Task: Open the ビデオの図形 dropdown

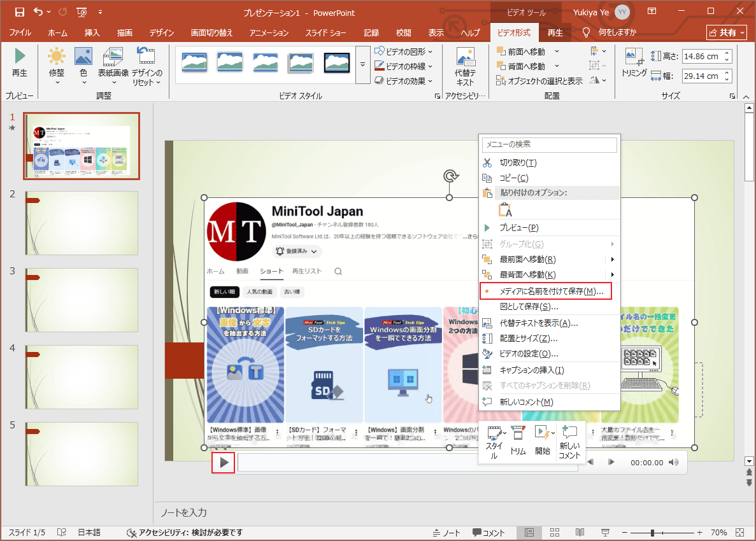Action: coord(404,52)
